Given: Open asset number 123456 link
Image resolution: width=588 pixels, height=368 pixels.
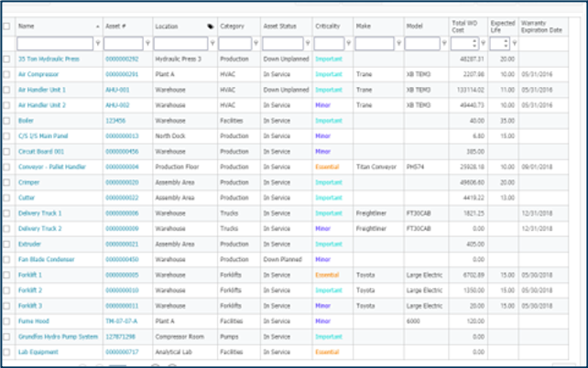Looking at the screenshot, I should tap(115, 121).
